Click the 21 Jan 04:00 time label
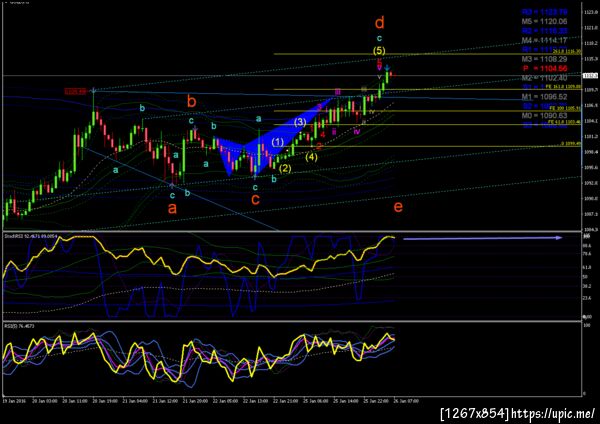This screenshot has width=600, height=424. pyautogui.click(x=135, y=401)
